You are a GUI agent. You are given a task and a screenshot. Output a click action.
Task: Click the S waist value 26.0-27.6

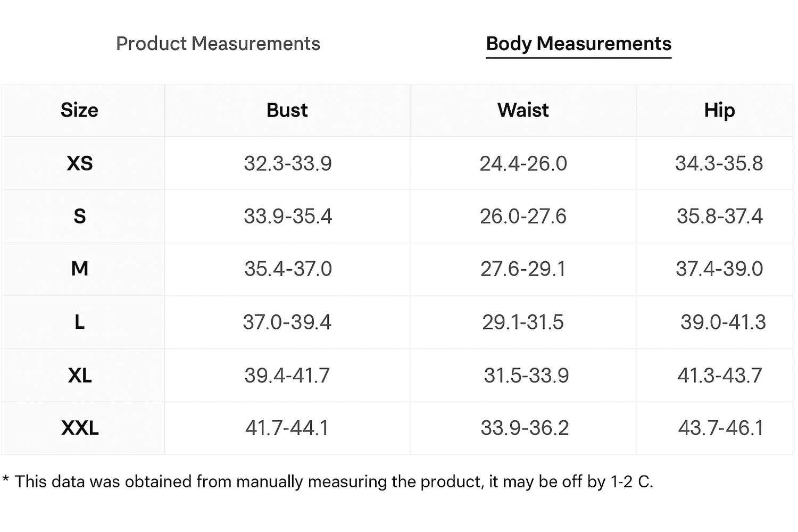point(523,216)
